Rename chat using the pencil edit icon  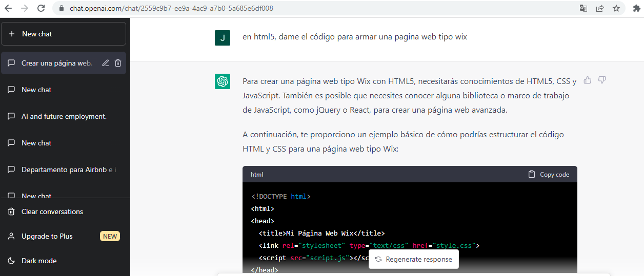point(106,63)
